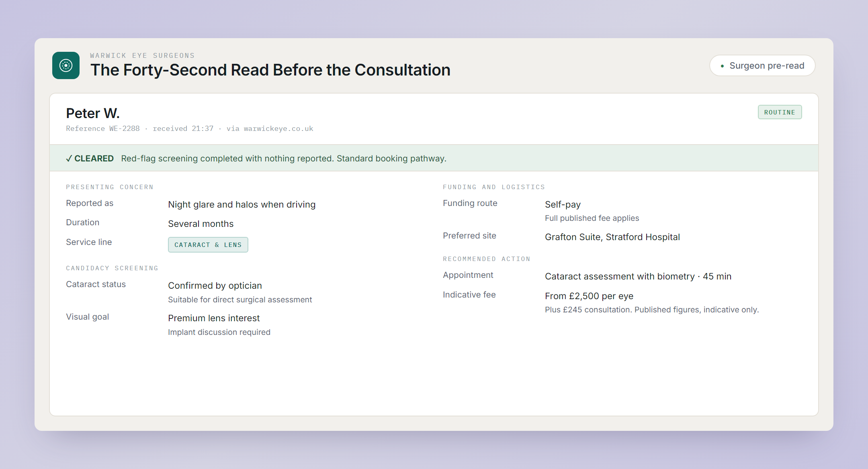Click the 'Reported as' label
Viewport: 868px width, 469px height.
coord(90,203)
